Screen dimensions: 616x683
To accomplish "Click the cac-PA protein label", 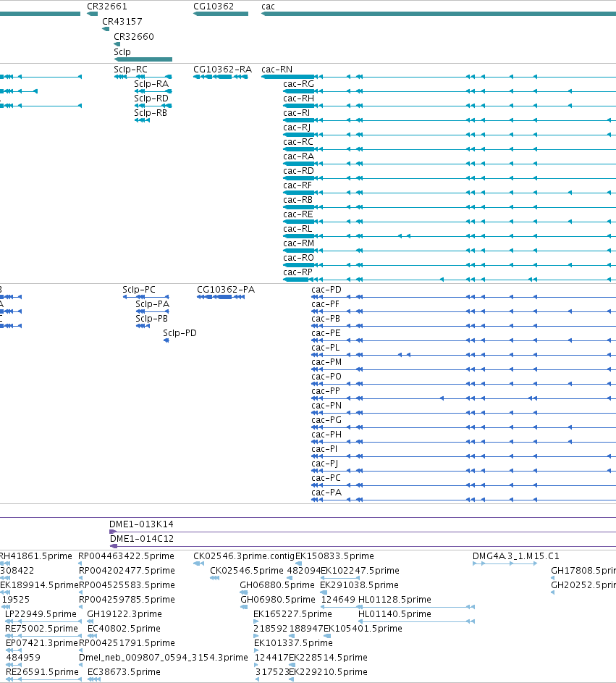I will [x=326, y=493].
